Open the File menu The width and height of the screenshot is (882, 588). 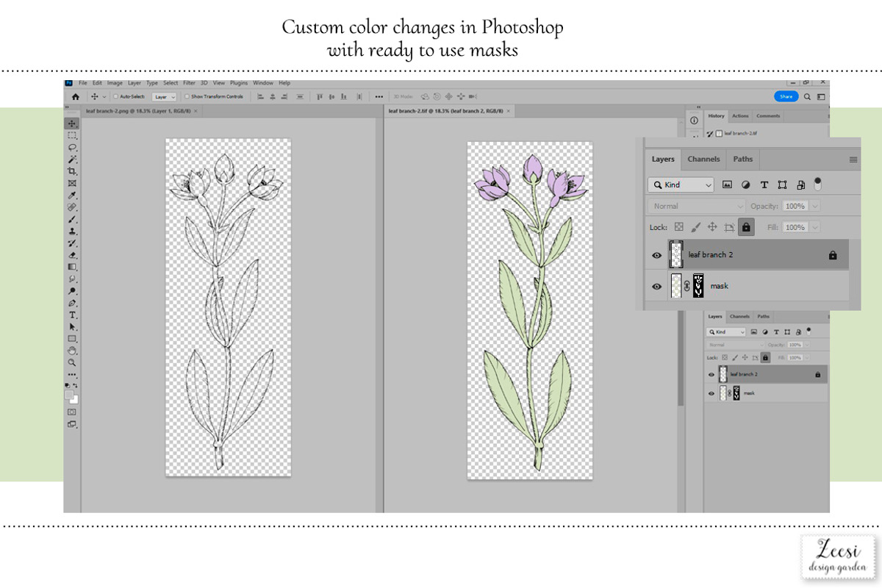(83, 83)
